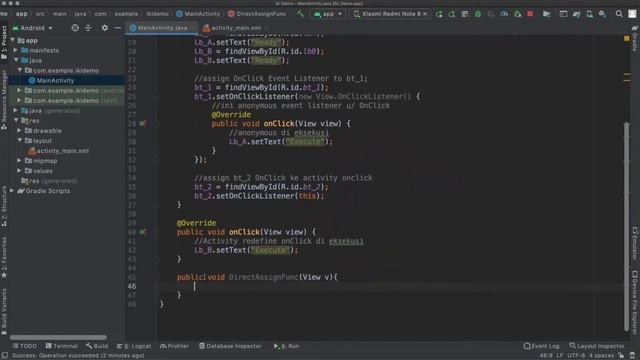Open the Build tool window
Image resolution: width=640 pixels, height=360 pixels.
(97, 346)
